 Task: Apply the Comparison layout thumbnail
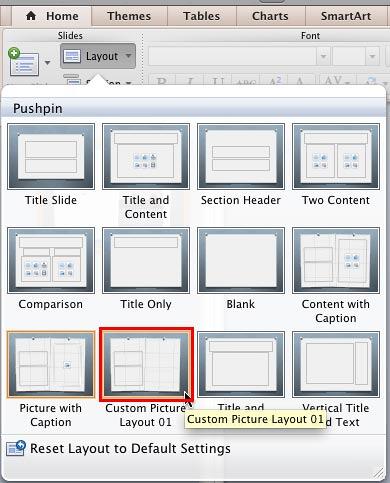pyautogui.click(x=51, y=260)
